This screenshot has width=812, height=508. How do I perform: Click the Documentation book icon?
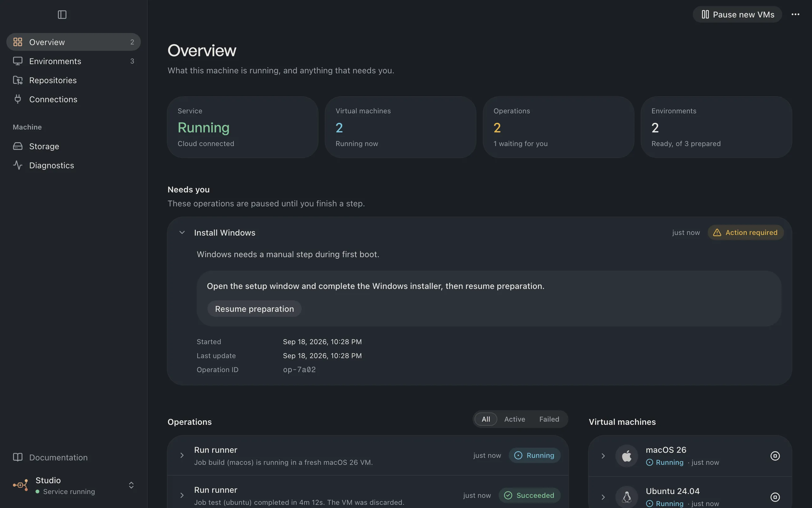point(18,457)
